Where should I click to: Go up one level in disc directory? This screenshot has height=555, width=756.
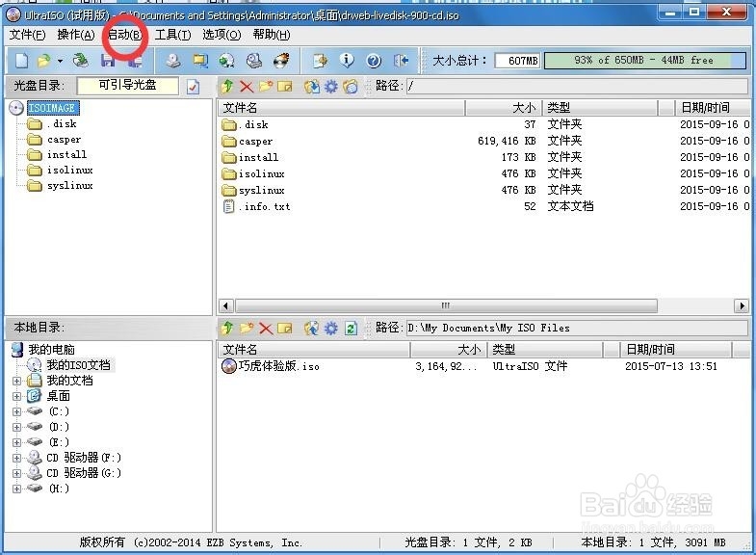227,87
